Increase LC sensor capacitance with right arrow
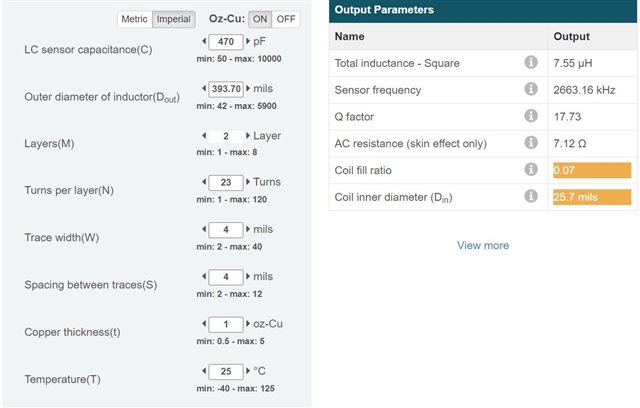This screenshot has height=408, width=640. (248, 41)
